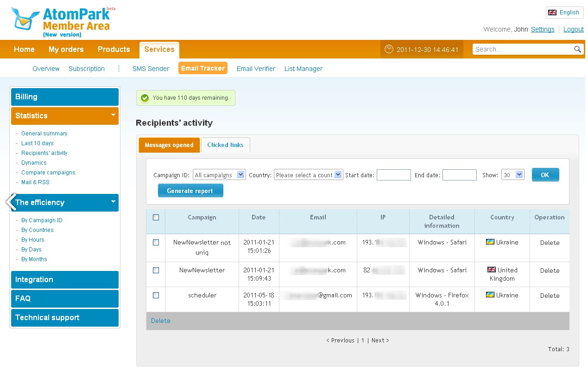Click the search magnifier icon
The width and height of the screenshot is (588, 373).
[x=577, y=49]
